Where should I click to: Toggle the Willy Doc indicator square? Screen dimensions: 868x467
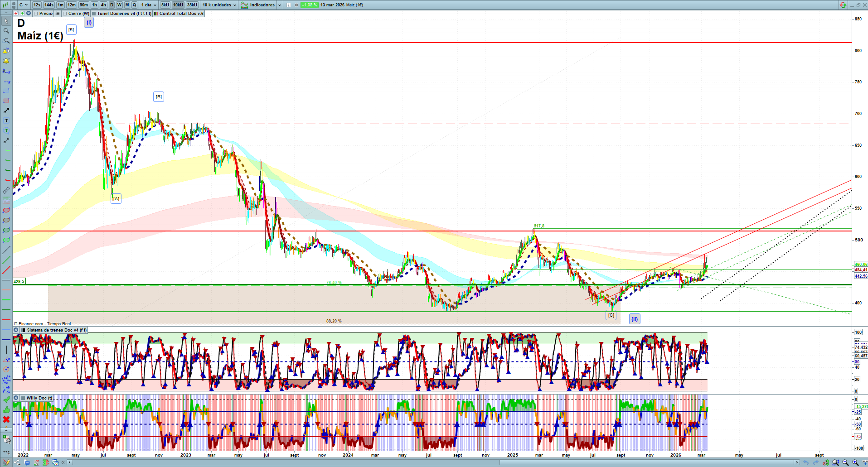point(23,398)
